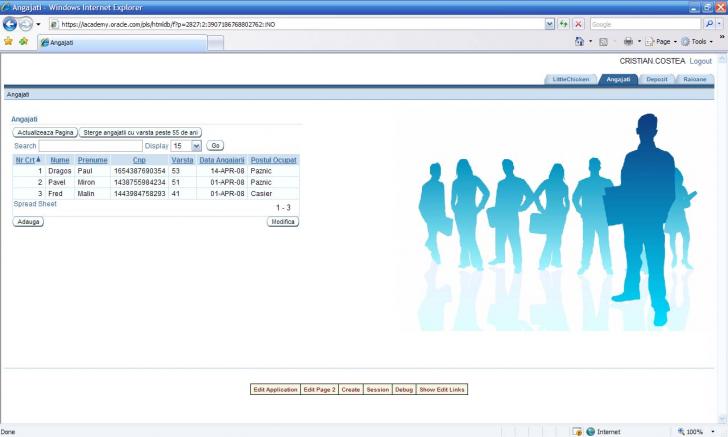Switch to the LittleChicken tab

pyautogui.click(x=571, y=78)
